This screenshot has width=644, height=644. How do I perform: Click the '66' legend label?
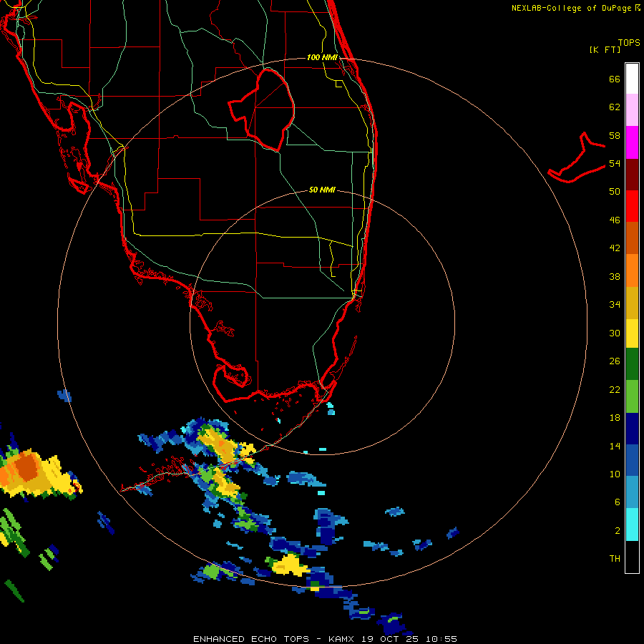pyautogui.click(x=615, y=79)
